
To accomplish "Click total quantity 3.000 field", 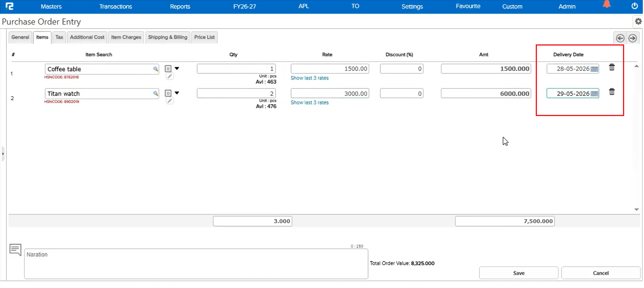I will [253, 221].
